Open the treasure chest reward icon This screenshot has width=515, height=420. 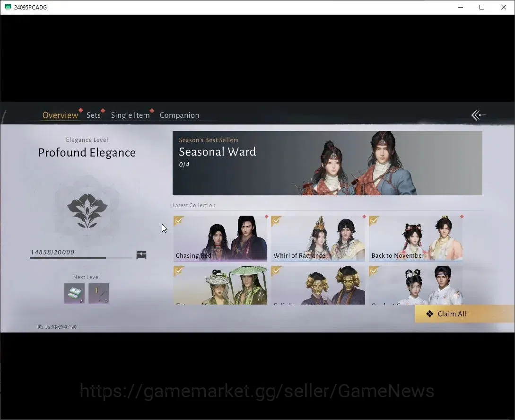[x=141, y=254]
